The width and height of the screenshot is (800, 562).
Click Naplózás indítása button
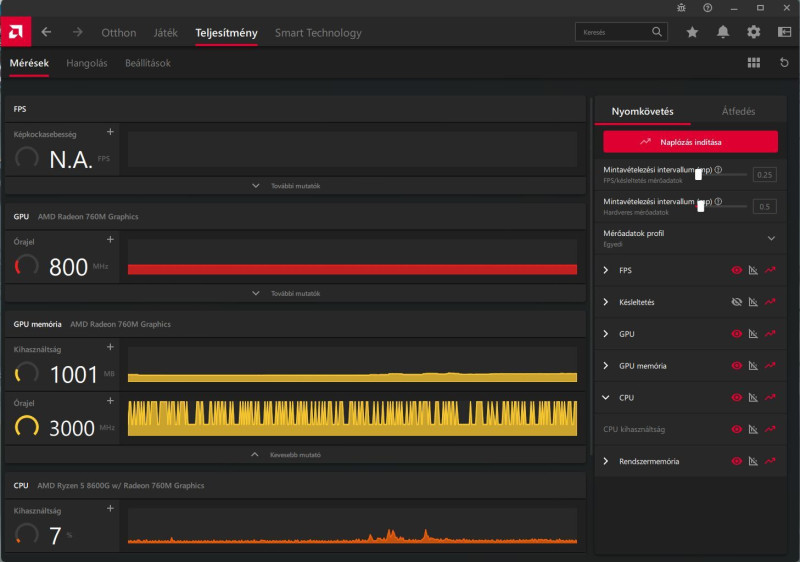(x=690, y=142)
